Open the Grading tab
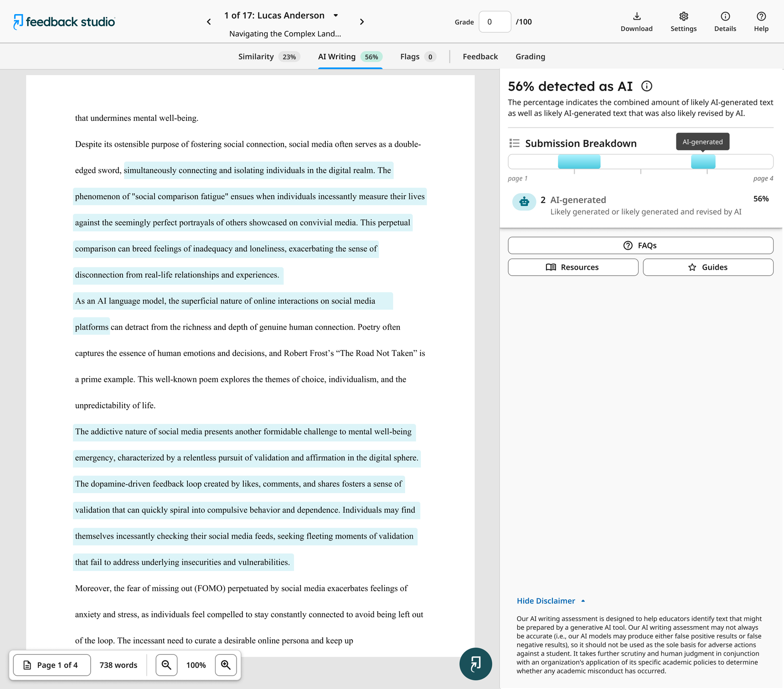 530,57
